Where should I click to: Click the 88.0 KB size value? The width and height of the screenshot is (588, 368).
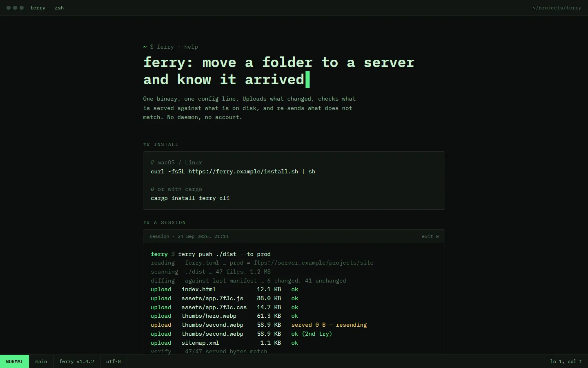click(269, 298)
